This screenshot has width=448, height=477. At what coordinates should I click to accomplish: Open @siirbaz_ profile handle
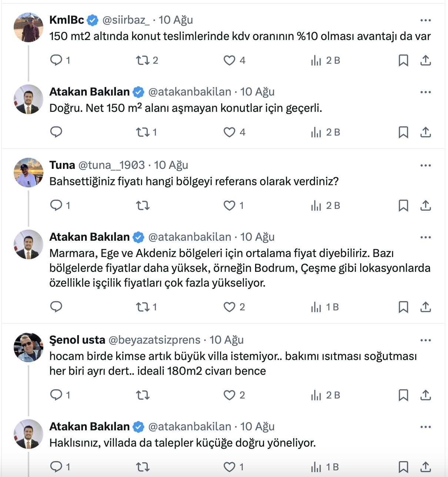click(x=126, y=20)
